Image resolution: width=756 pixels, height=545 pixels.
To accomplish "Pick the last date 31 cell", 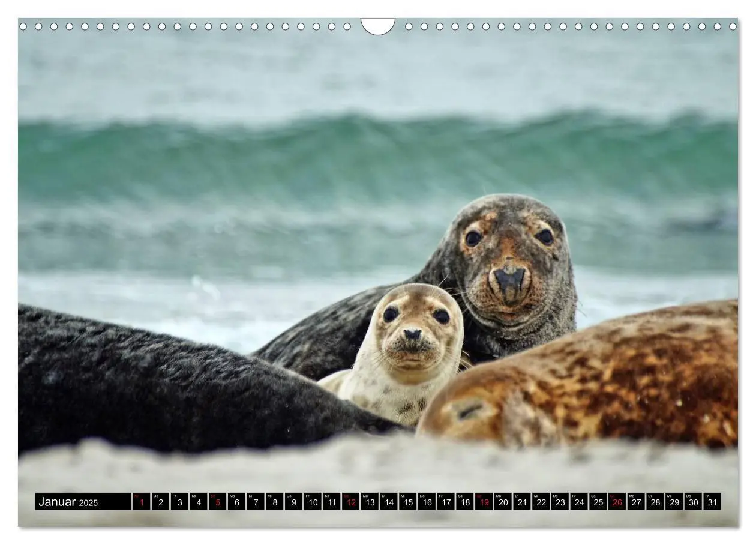I will [x=712, y=502].
